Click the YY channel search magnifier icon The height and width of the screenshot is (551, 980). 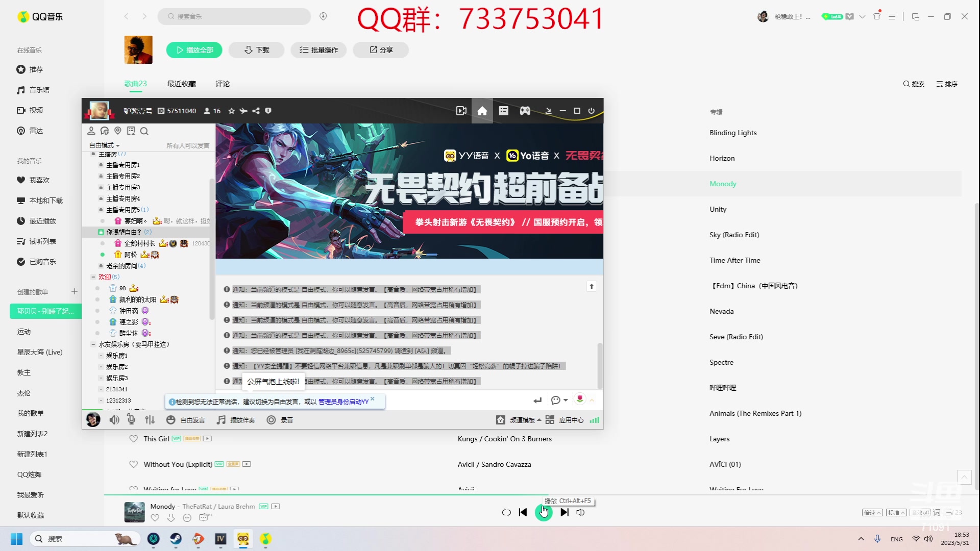[x=144, y=131]
